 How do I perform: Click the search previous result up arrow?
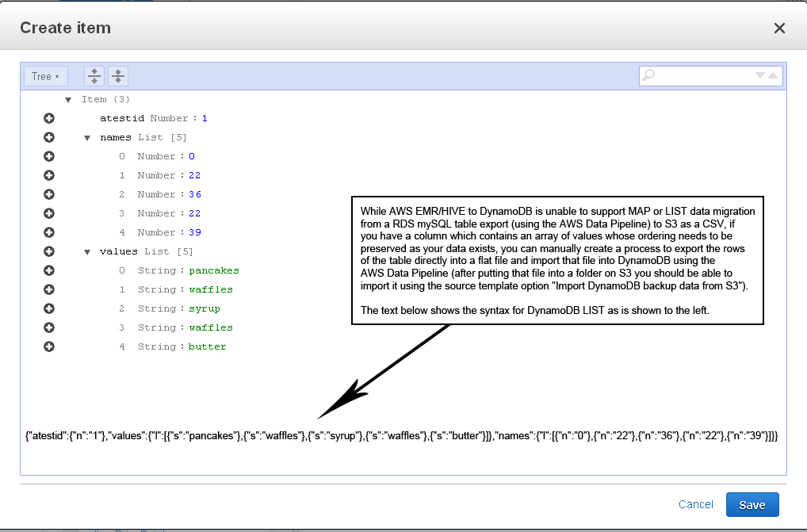pos(773,75)
